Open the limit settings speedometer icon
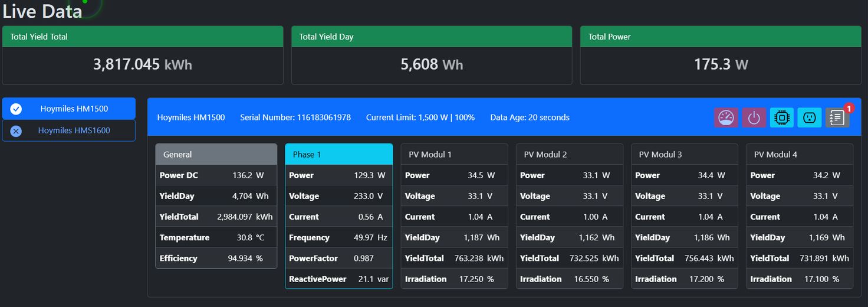The width and height of the screenshot is (868, 307). tap(726, 117)
